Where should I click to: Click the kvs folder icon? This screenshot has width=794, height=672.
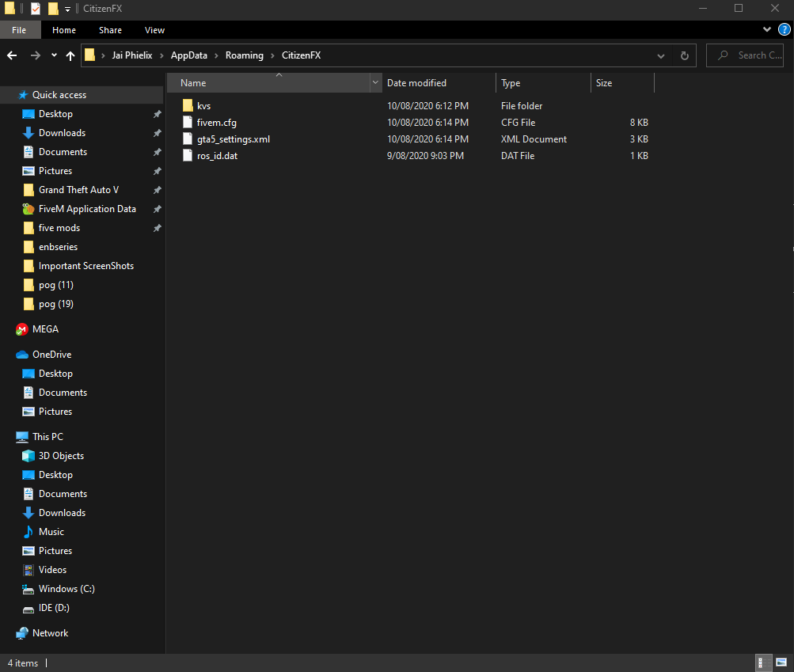pos(188,105)
